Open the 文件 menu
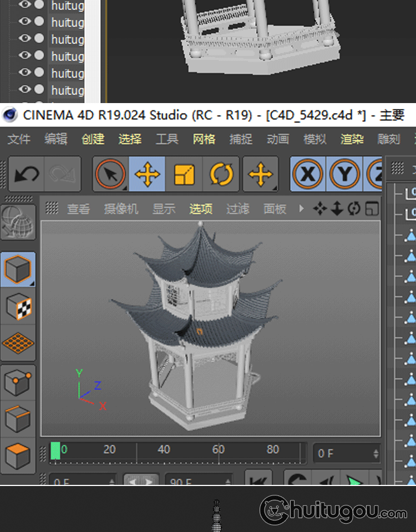Viewport: 416px width, 532px height. (19, 139)
